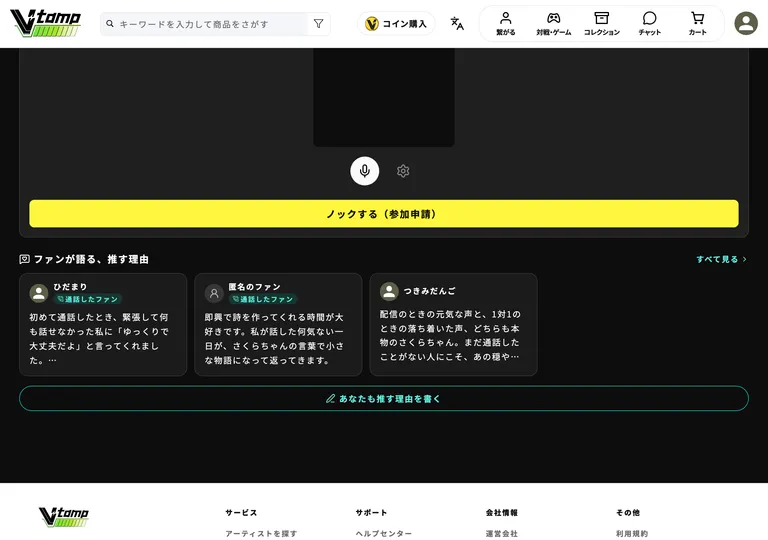Click the 通話したファン badge under ひだまり

coord(88,299)
